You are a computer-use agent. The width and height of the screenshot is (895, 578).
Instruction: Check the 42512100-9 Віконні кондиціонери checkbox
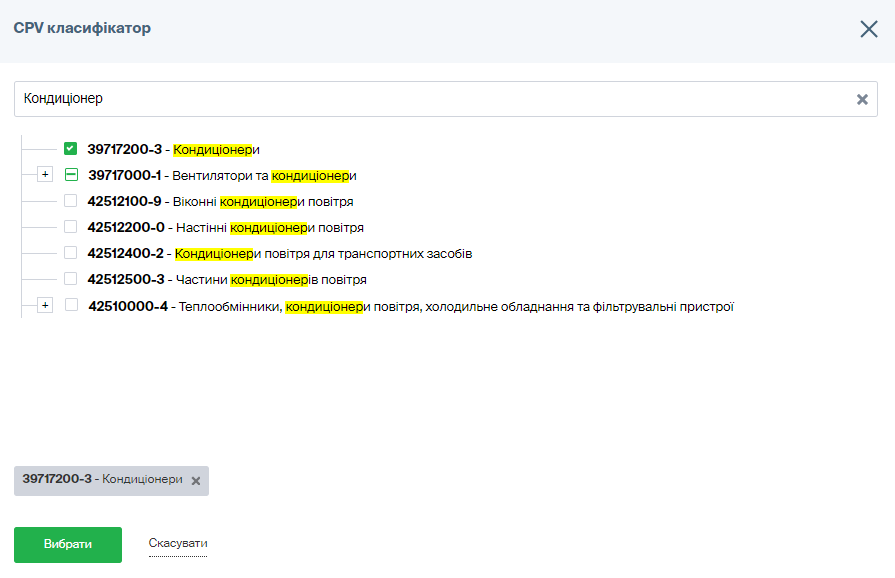click(x=70, y=201)
